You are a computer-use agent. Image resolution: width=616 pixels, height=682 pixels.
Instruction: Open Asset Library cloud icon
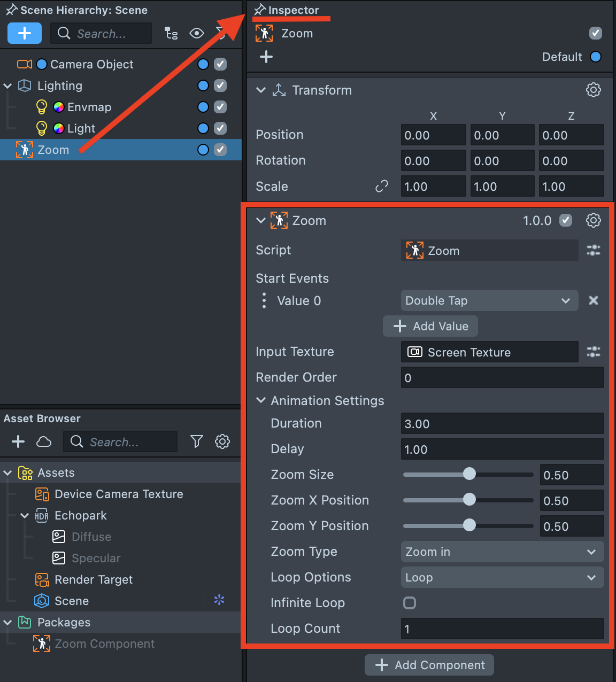(44, 441)
